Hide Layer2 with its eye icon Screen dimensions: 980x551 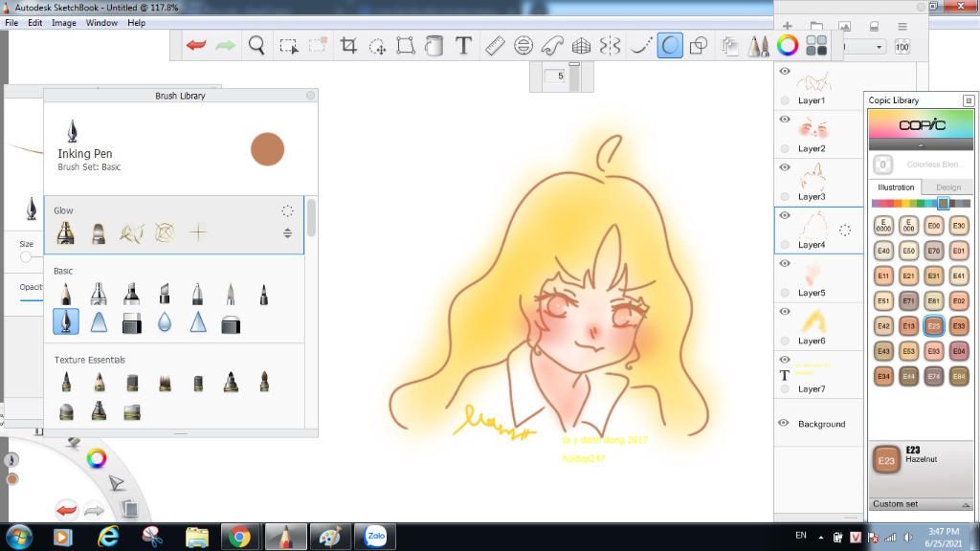click(x=785, y=120)
